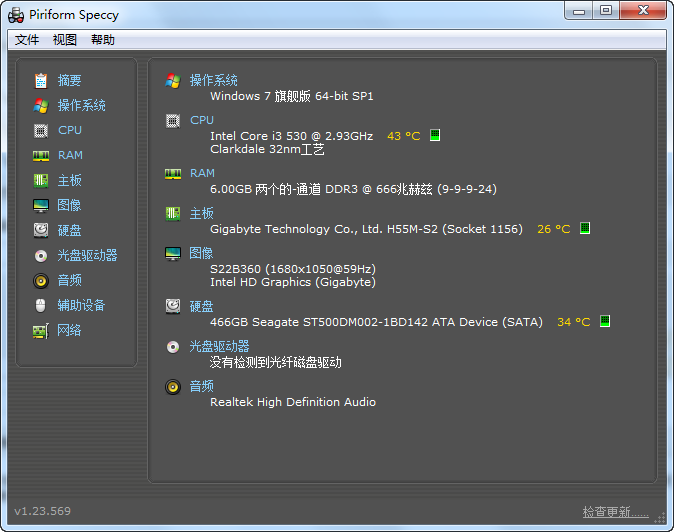This screenshot has width=674, height=532.
Task: Click the Gigabyte Technology H55M-S2 text
Action: 366,229
